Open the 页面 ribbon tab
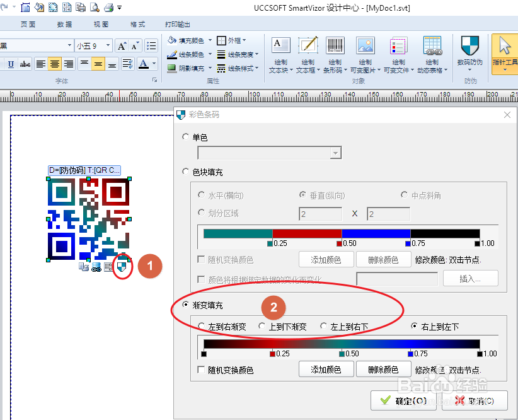Viewport: 518px width, 420px height. point(28,24)
